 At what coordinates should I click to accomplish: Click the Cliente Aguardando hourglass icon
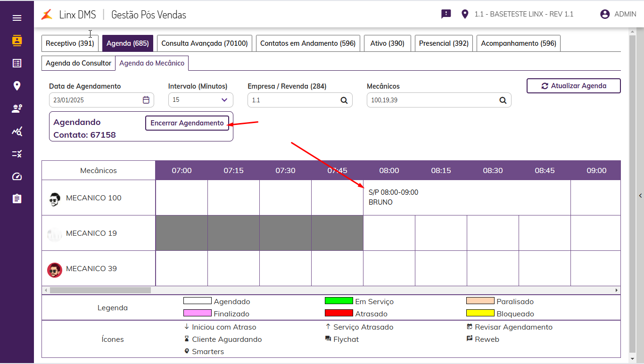187,339
